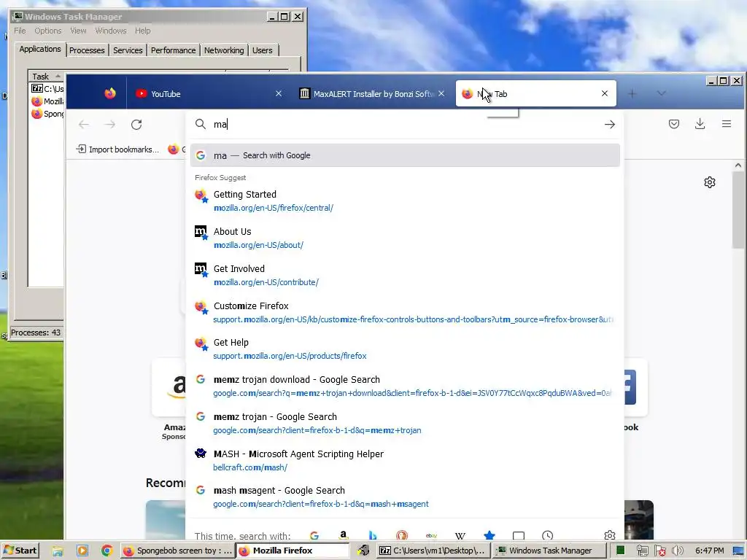This screenshot has height=560, width=747.
Task: Switch to Windows Task Manager taskbar button
Action: [549, 551]
